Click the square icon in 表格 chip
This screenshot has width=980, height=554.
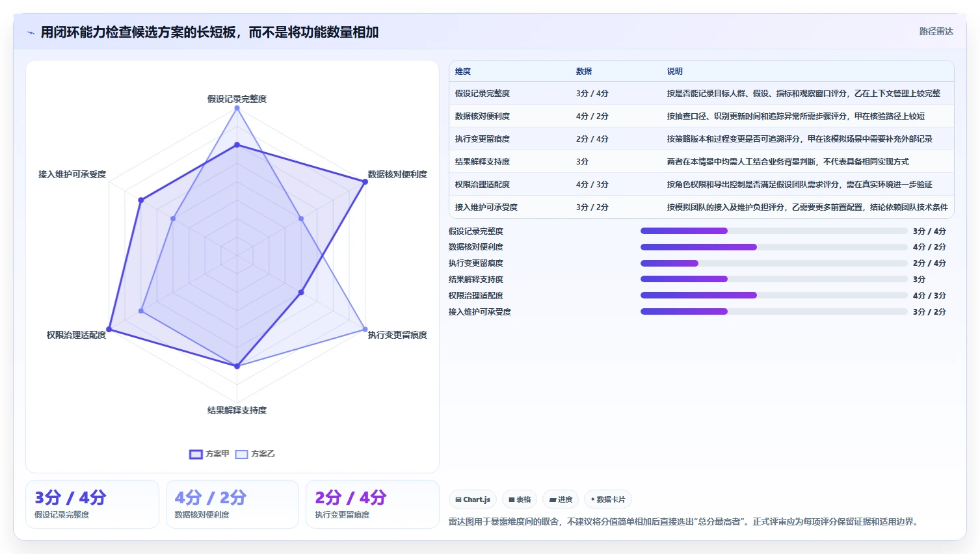(x=512, y=499)
